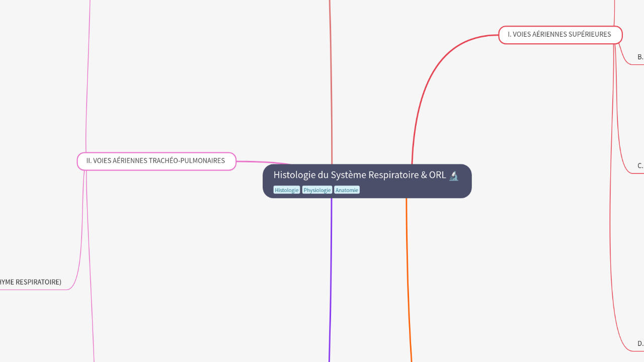Select the Physiologie tag
Image resolution: width=644 pixels, height=362 pixels.
pyautogui.click(x=317, y=190)
